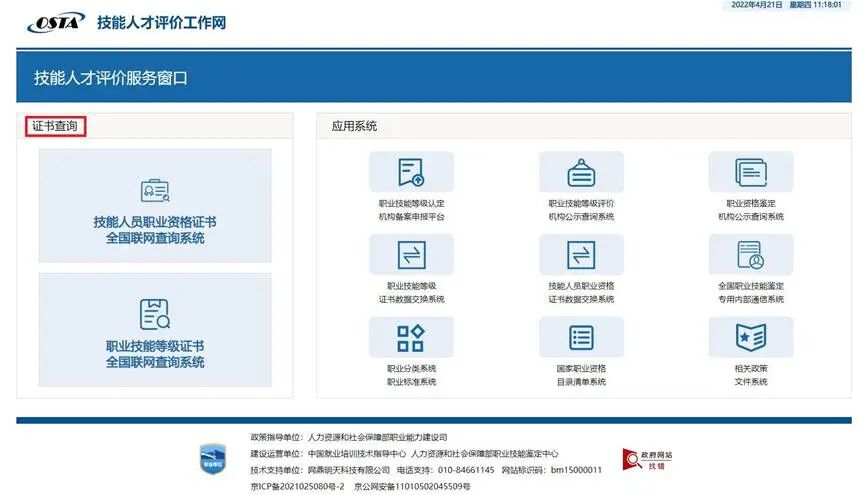Click 职业分类系统 职业标准系统 grid icon
The width and height of the screenshot is (864, 495).
[x=411, y=337]
